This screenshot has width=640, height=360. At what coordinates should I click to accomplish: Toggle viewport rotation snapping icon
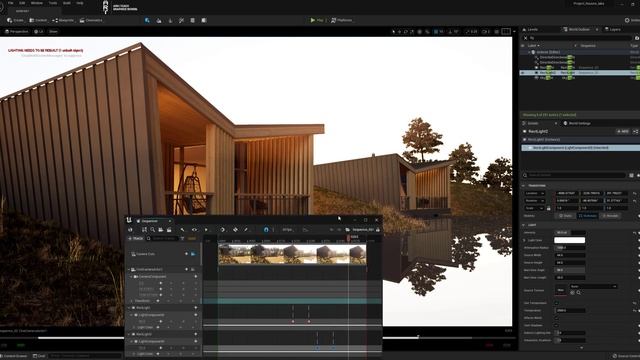[450, 31]
